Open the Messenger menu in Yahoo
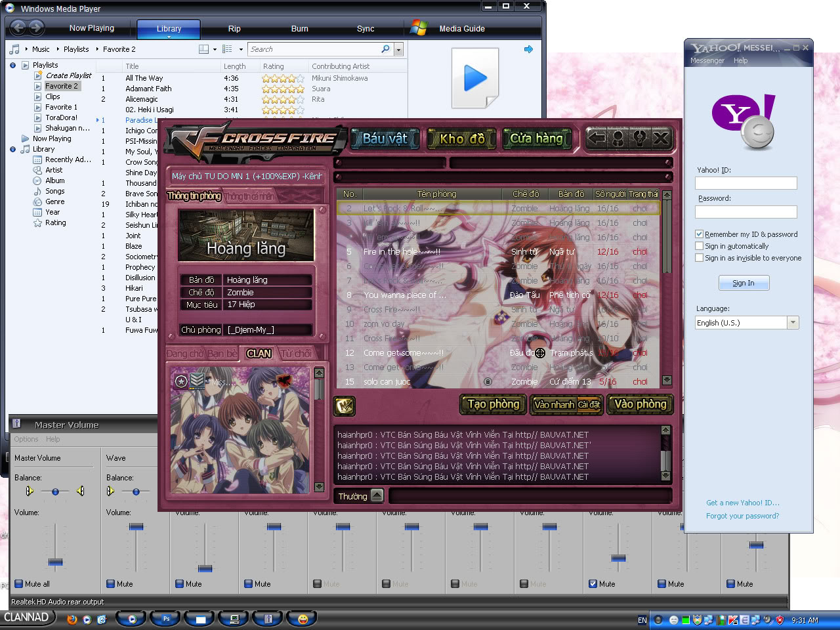Viewport: 840px width, 630px height. click(x=707, y=60)
